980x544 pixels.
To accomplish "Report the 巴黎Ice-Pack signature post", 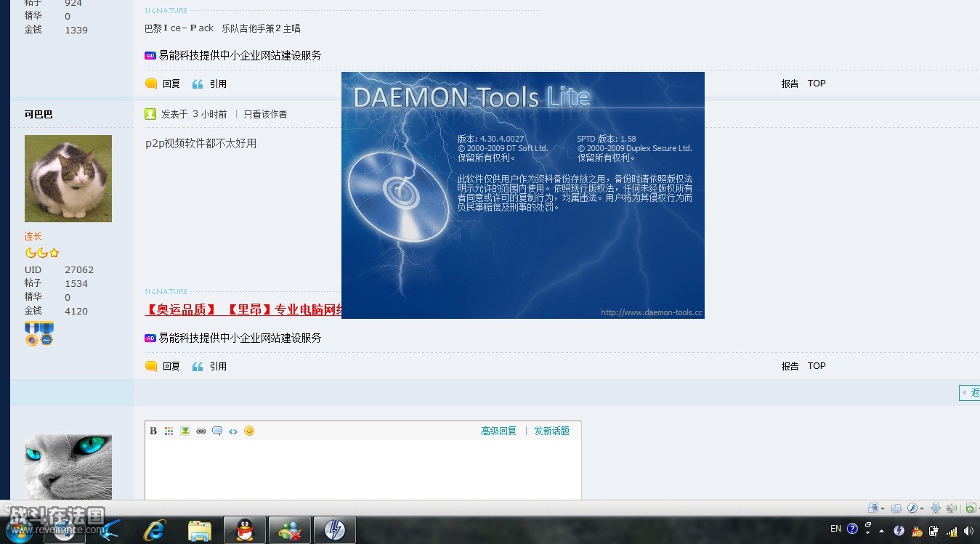I will tap(790, 84).
